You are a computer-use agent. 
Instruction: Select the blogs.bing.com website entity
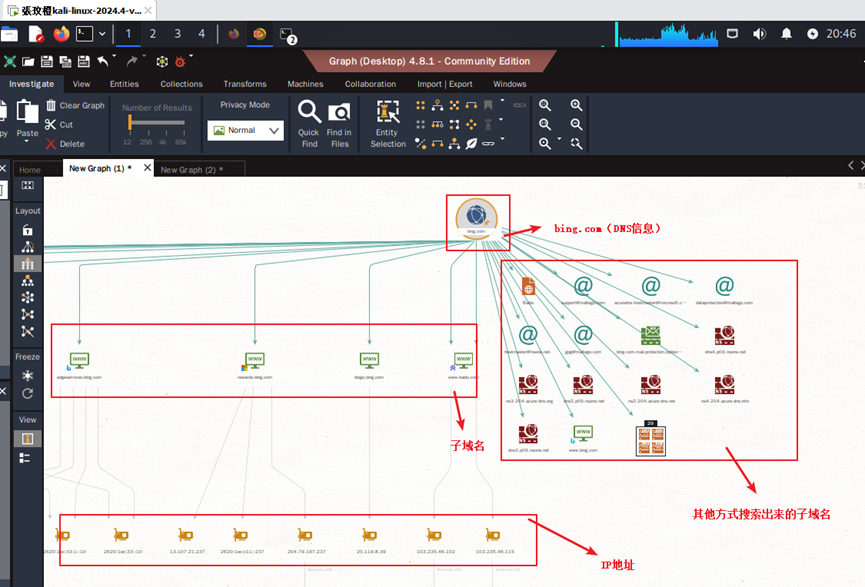pos(369,360)
